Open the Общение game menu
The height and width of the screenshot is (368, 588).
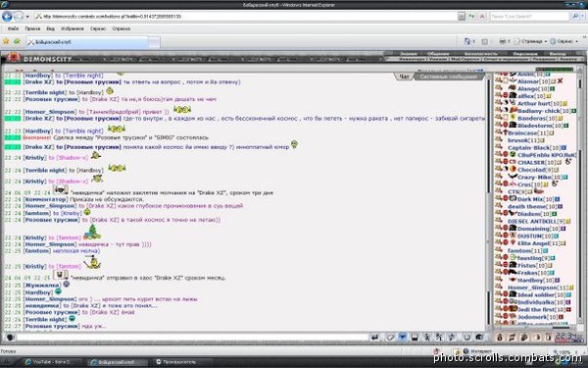(438, 54)
